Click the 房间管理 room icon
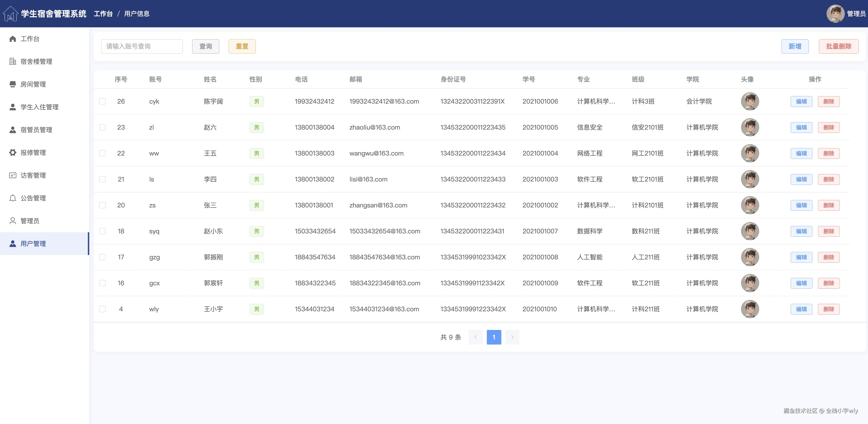Screen dimensions: 868x424 [13, 84]
